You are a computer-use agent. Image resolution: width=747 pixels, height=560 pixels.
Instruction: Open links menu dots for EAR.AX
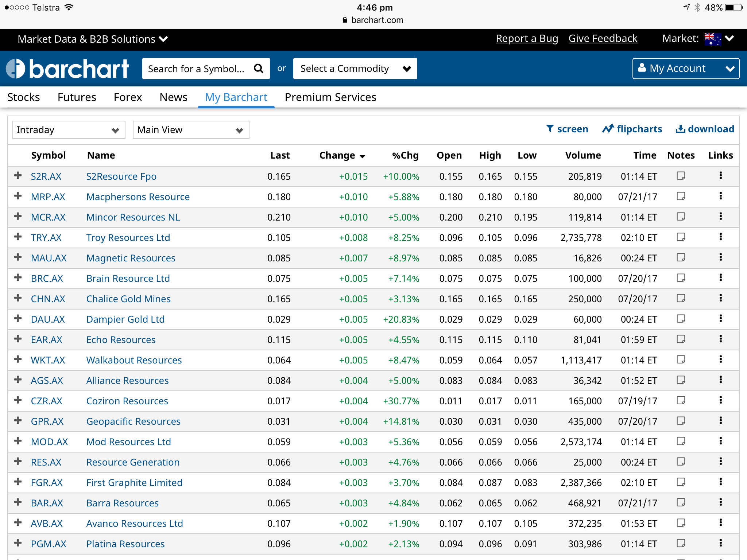tap(720, 339)
